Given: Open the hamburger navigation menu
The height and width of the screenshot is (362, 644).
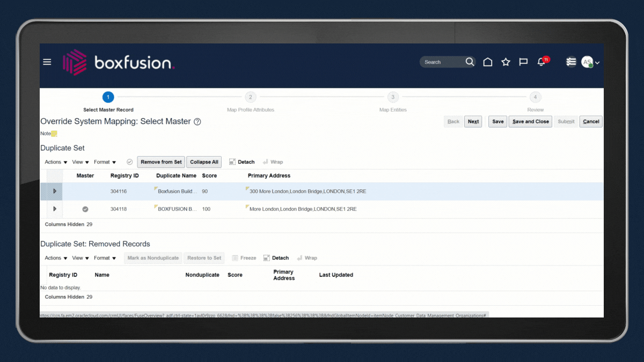Looking at the screenshot, I should click(47, 62).
